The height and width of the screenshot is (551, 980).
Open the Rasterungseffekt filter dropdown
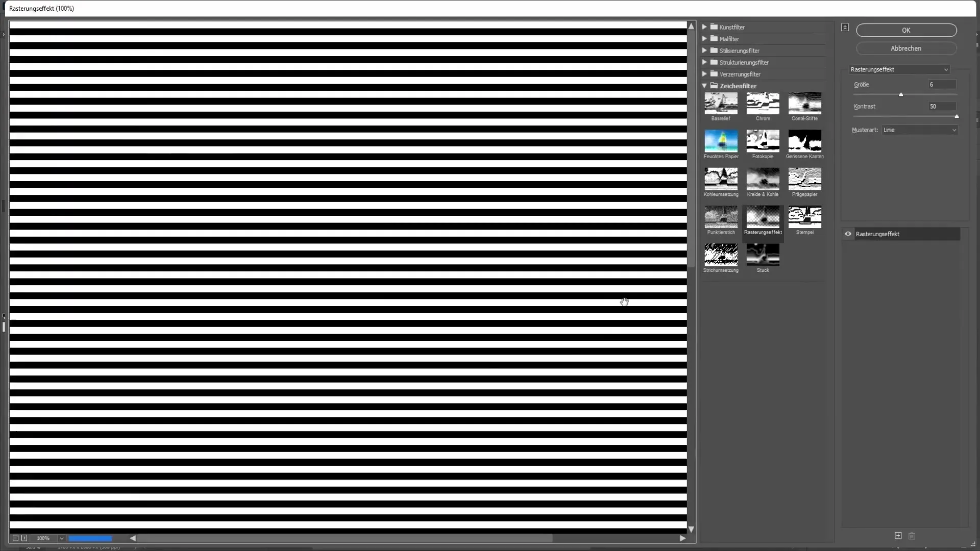click(x=899, y=69)
